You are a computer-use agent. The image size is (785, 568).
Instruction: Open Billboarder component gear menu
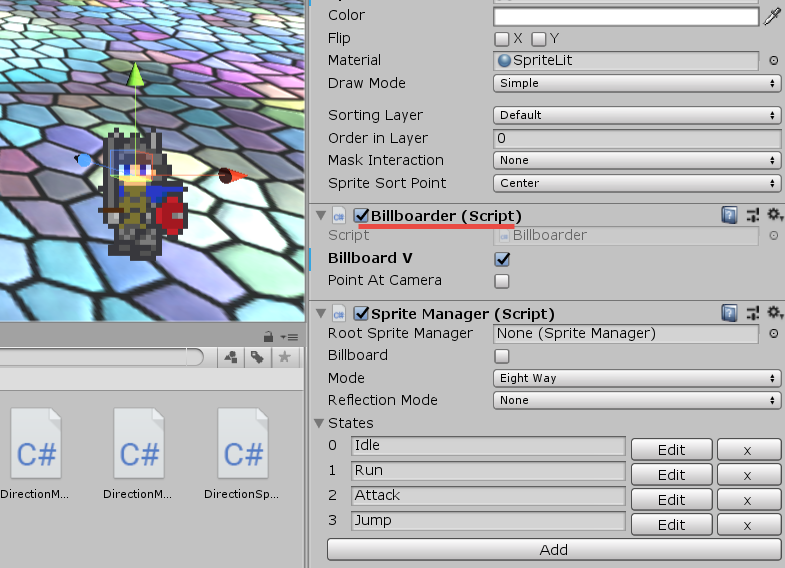[774, 215]
